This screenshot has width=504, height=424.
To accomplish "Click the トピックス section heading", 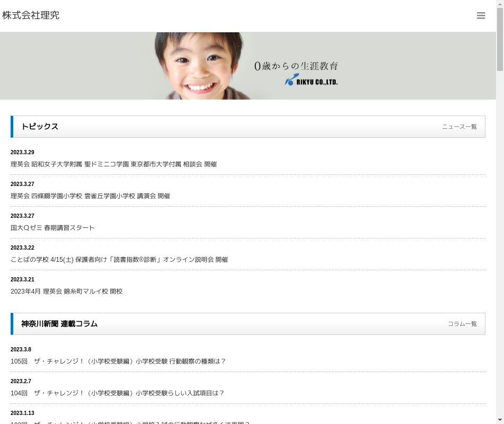I will coord(40,127).
